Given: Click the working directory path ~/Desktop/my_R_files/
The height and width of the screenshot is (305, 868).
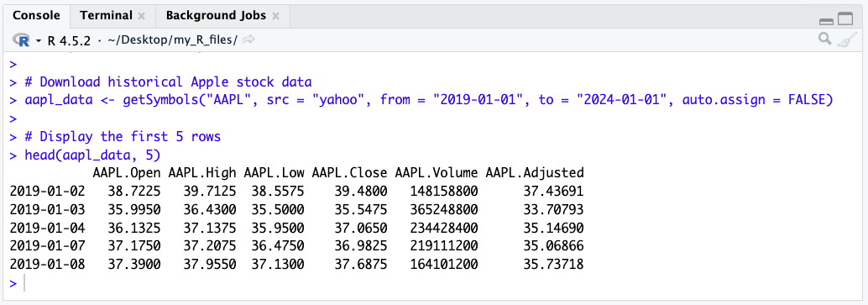Looking at the screenshot, I should click(x=174, y=40).
